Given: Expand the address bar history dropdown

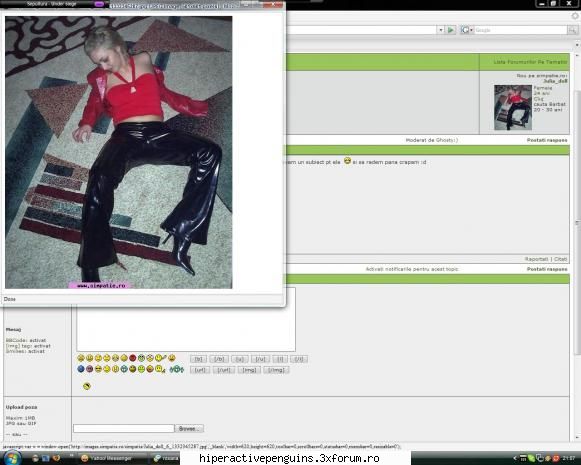Looking at the screenshot, I should coord(440,30).
